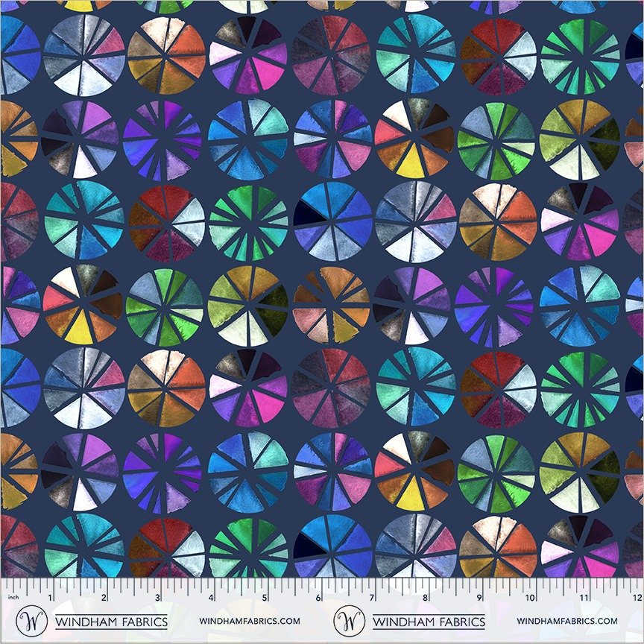Click the ruler's 8-inch number
Screen dimensions: 644x644
[426, 598]
